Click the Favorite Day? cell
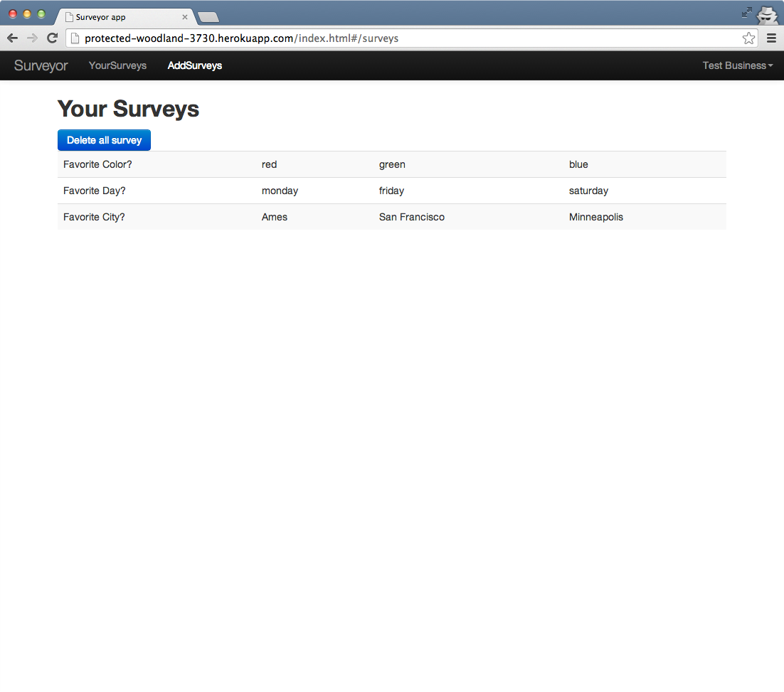This screenshot has height=692, width=784. pyautogui.click(x=157, y=191)
